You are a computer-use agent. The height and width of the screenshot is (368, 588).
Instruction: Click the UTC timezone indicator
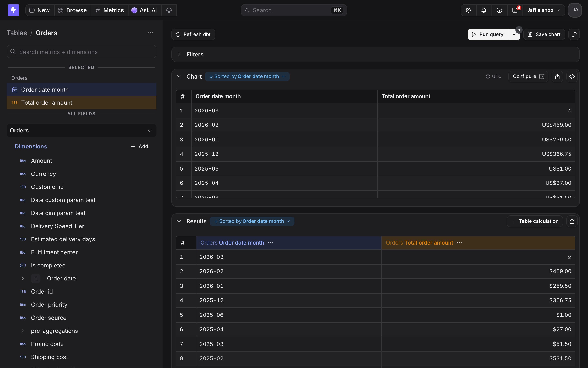click(x=493, y=76)
